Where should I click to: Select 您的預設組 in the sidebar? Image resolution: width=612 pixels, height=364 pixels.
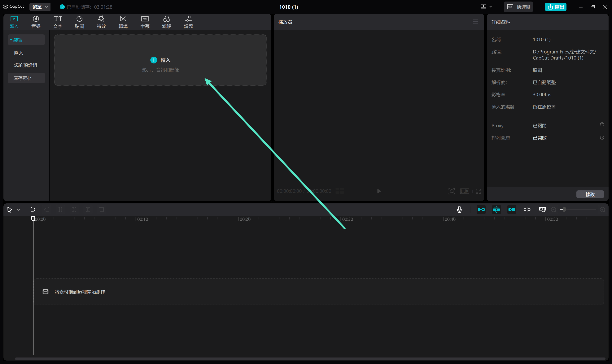[x=25, y=65]
